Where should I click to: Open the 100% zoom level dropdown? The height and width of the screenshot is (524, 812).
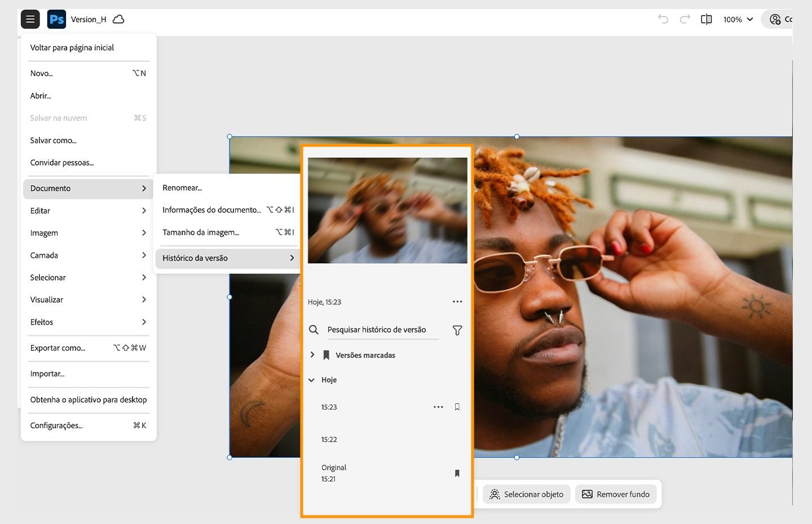pyautogui.click(x=737, y=19)
